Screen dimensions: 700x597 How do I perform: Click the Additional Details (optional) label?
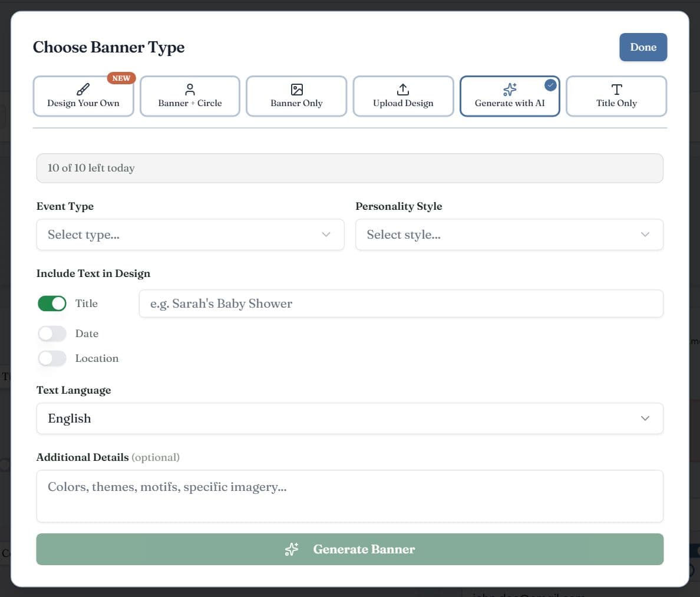tap(108, 457)
